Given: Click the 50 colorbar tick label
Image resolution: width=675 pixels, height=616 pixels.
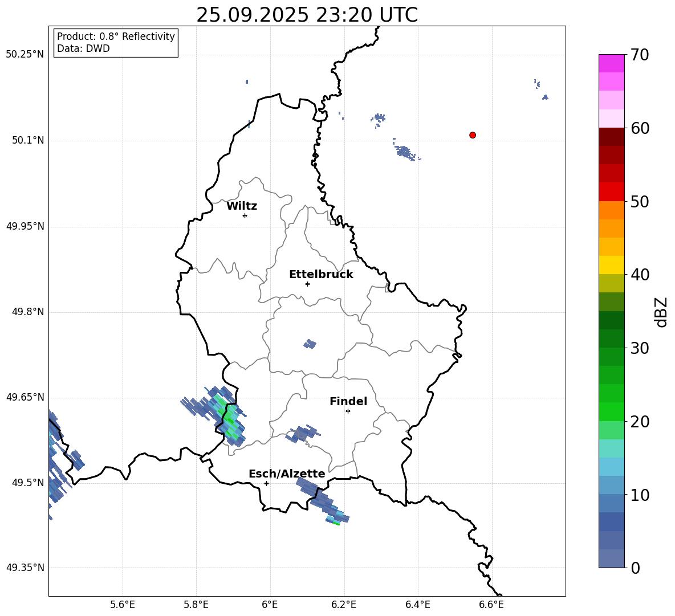Looking at the screenshot, I should [640, 201].
